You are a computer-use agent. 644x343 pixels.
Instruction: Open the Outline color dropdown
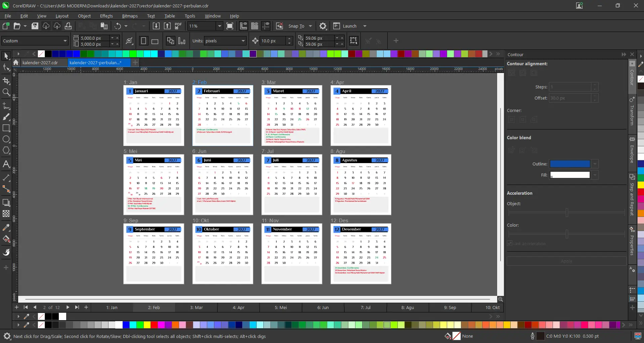click(595, 164)
